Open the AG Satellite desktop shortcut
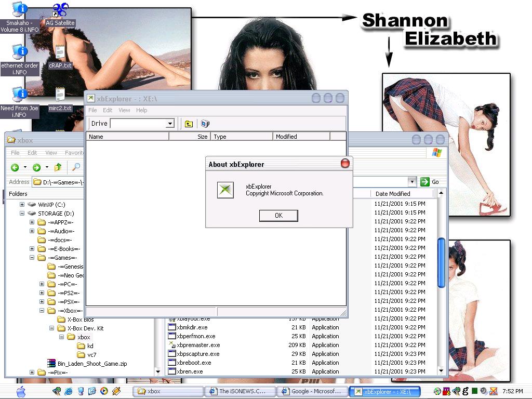 (60, 14)
